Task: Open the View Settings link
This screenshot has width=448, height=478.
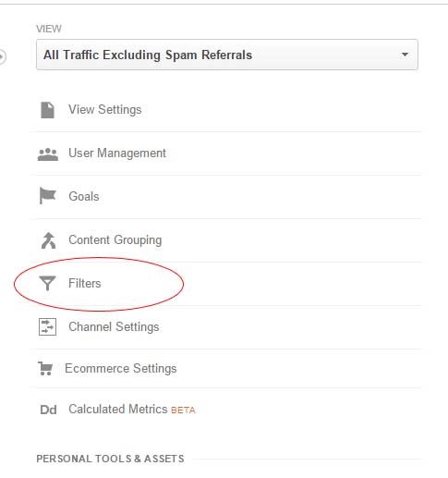Action: (105, 110)
